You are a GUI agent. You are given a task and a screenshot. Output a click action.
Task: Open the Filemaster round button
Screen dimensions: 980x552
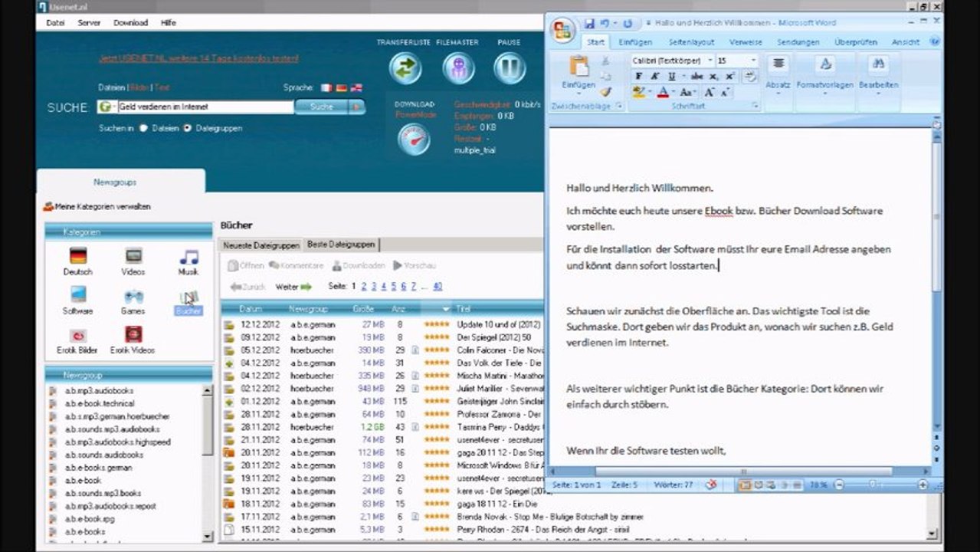tap(458, 68)
